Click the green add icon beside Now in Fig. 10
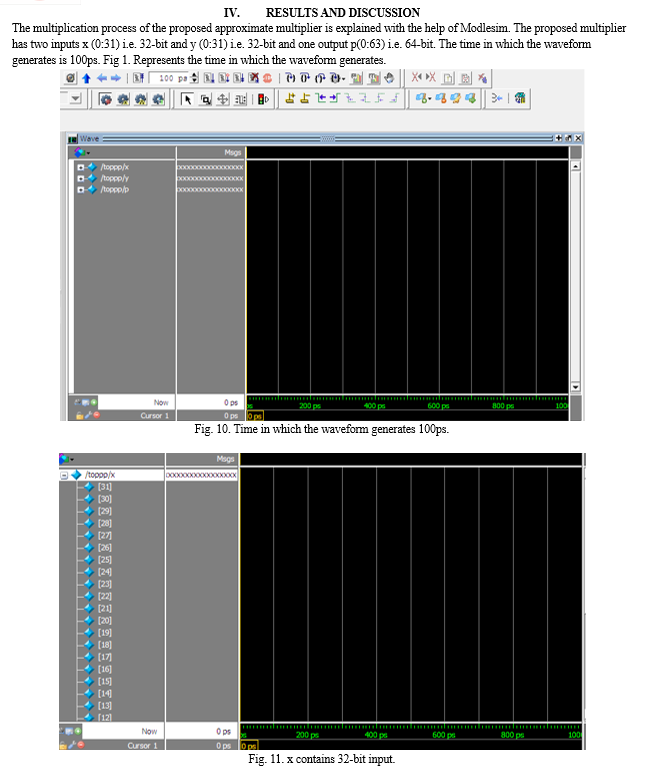661x775 pixels. (94, 402)
